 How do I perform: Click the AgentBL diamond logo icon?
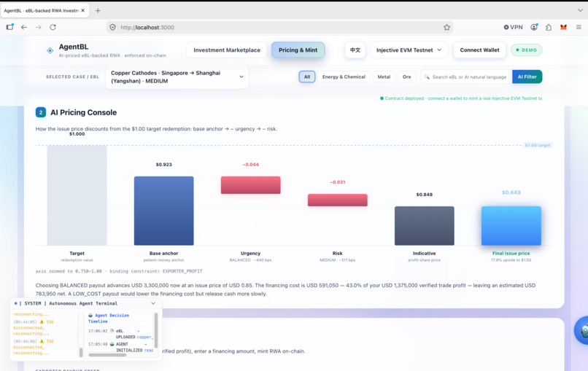click(x=50, y=50)
